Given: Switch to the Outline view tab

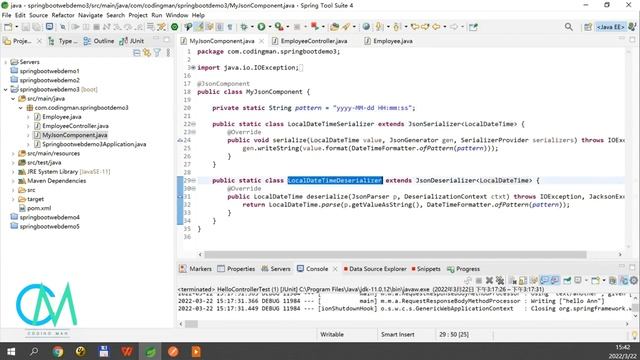Looking at the screenshot, I should [x=99, y=41].
